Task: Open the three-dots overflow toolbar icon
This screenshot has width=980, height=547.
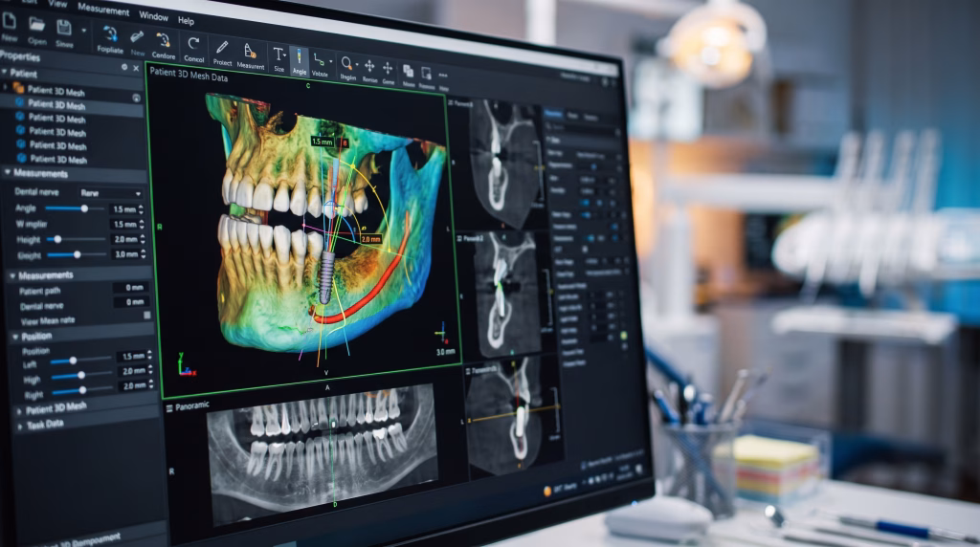Action: tap(443, 76)
